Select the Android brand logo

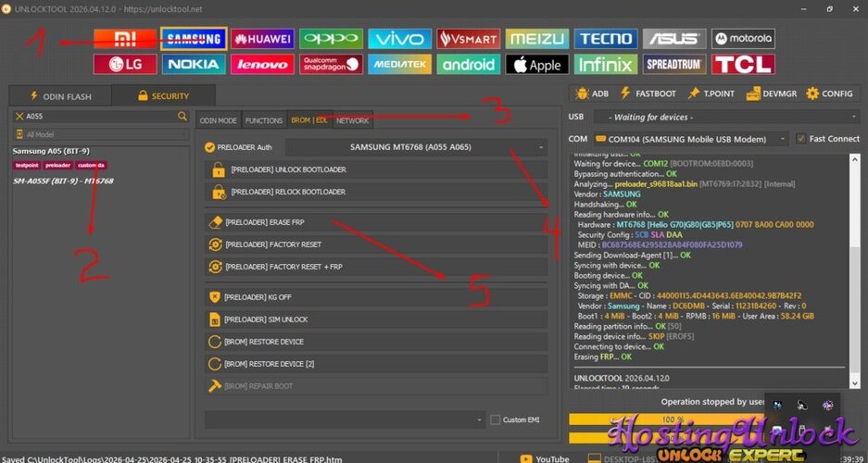coord(469,64)
